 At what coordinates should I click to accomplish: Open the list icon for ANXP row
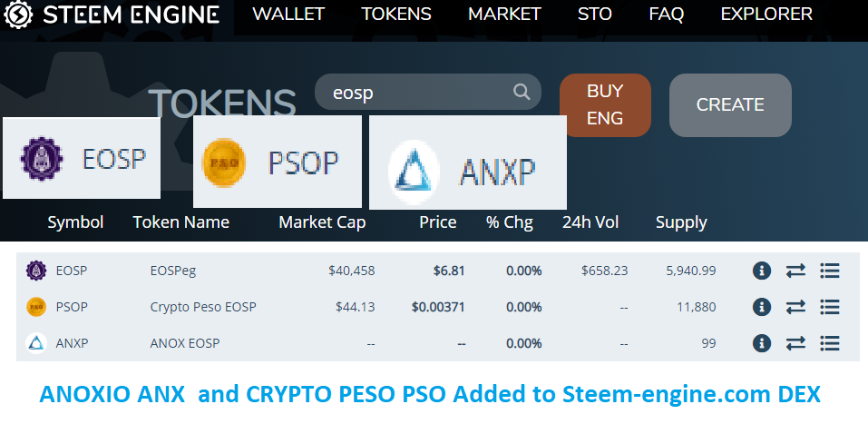[x=829, y=343]
